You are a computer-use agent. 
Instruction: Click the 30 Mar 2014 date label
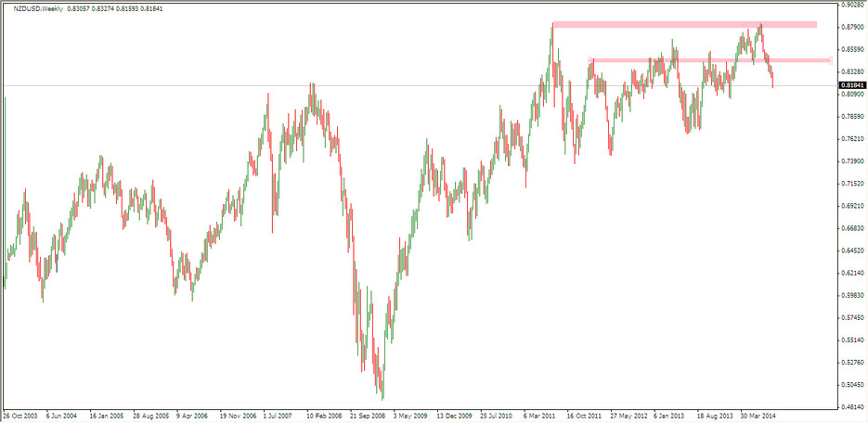761,416
